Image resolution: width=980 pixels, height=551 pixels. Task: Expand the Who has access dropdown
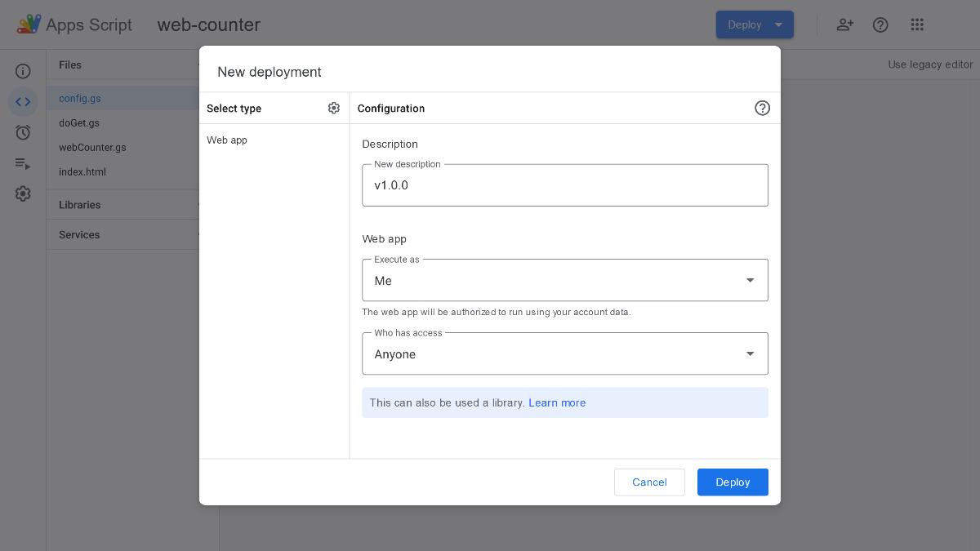(x=565, y=353)
